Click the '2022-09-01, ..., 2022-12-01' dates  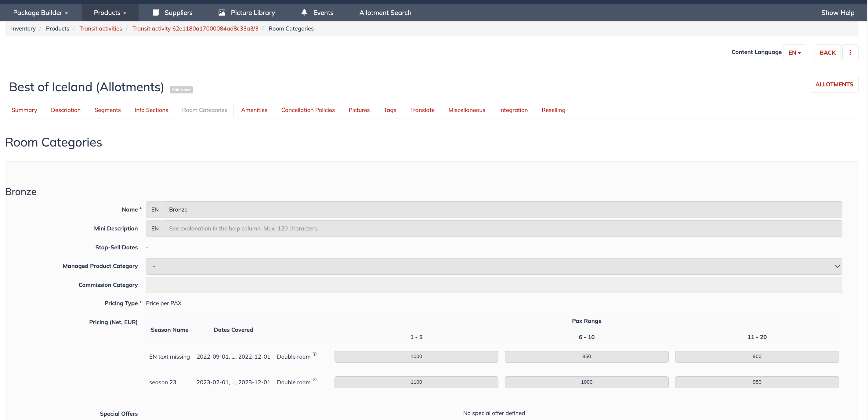[233, 357]
